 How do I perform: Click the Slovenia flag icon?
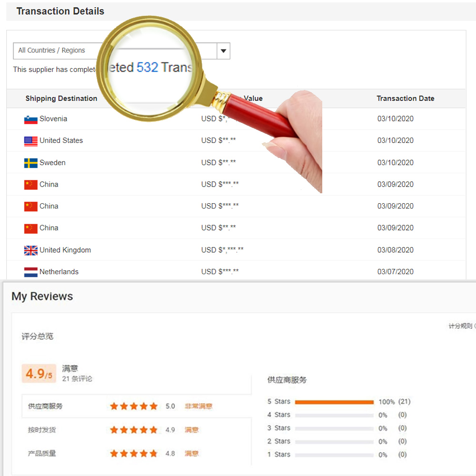[x=30, y=119]
